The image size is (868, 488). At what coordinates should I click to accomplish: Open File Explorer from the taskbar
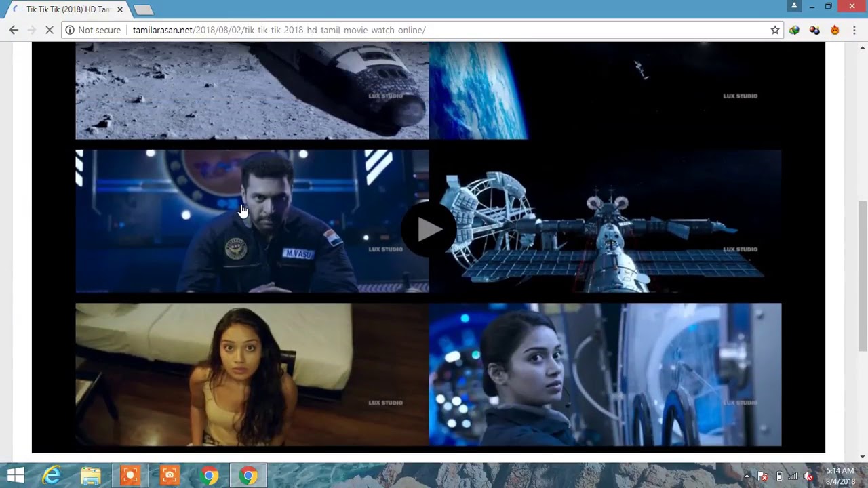click(x=91, y=476)
